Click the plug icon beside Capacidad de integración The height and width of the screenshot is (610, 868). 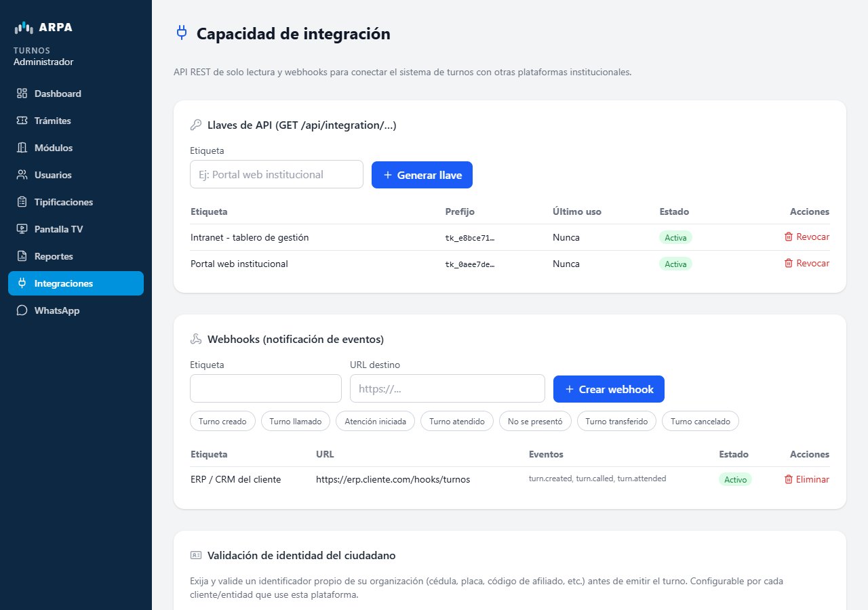click(x=181, y=33)
